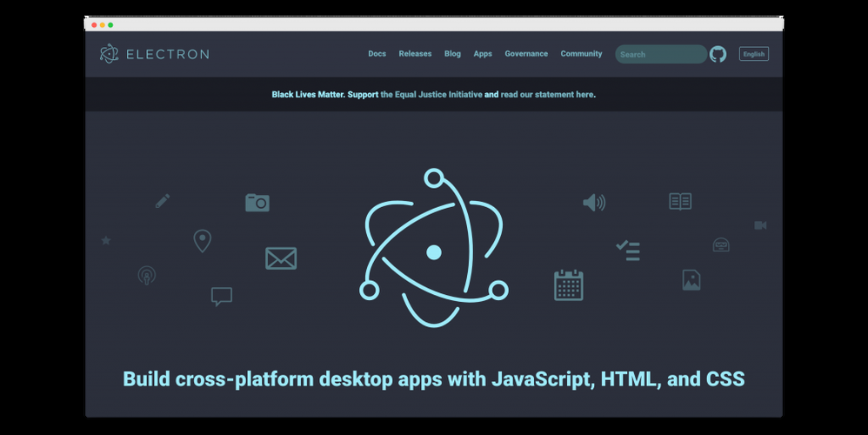Follow the Equal Justice Initiative link
The height and width of the screenshot is (435, 868).
click(x=431, y=95)
